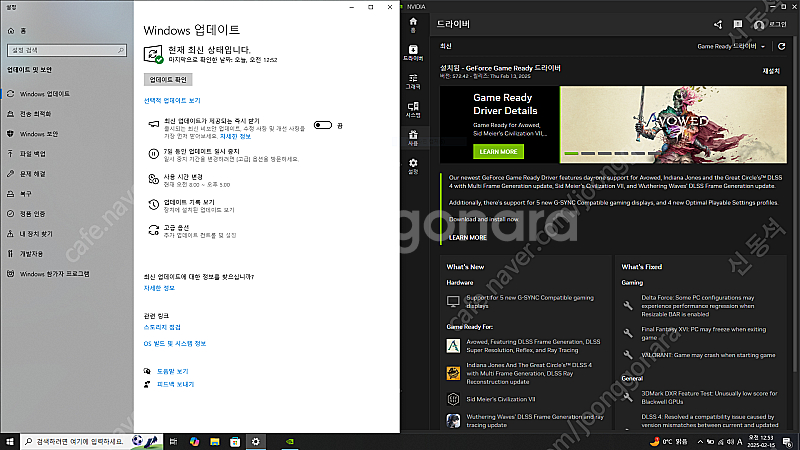Click the NVIDIA login profile icon
800x450 pixels.
(x=759, y=24)
